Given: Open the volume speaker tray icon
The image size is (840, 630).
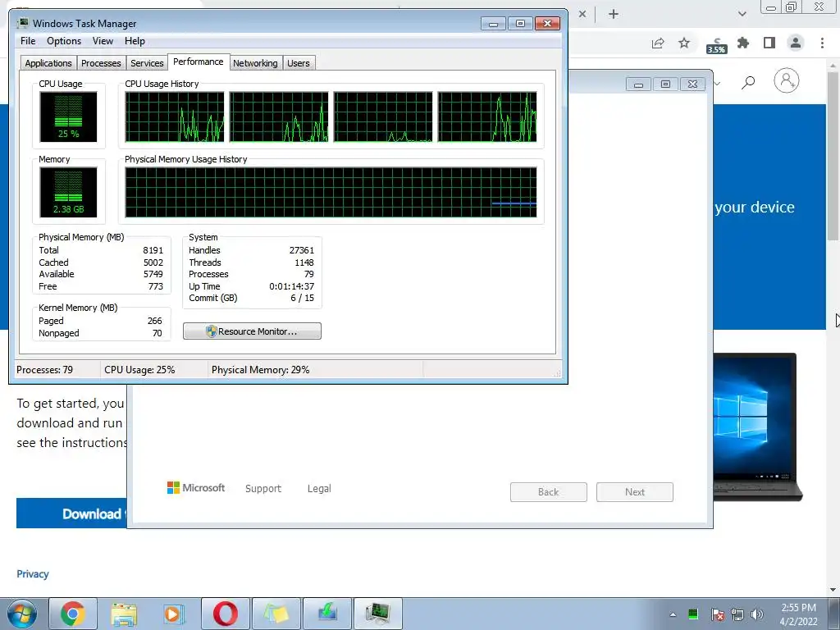Looking at the screenshot, I should 757,614.
